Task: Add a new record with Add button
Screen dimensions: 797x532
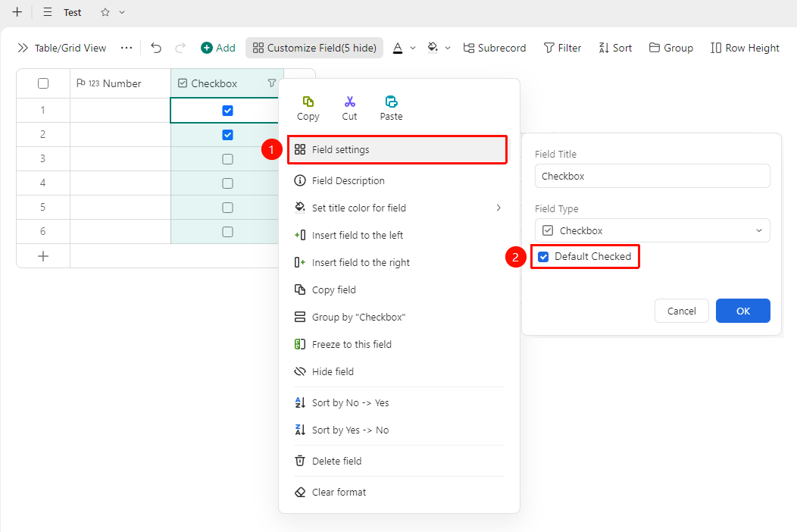Action: pos(218,48)
